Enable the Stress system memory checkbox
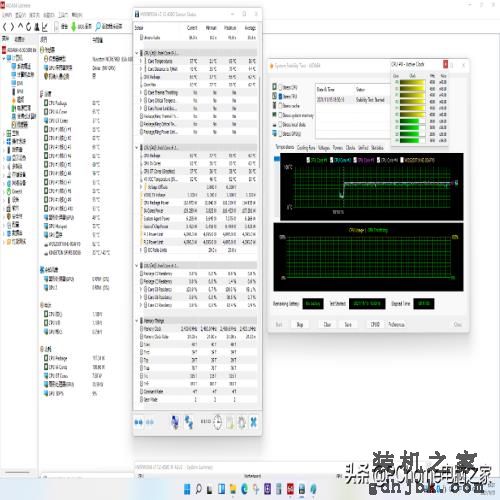This screenshot has height=500, width=500. pos(281,115)
